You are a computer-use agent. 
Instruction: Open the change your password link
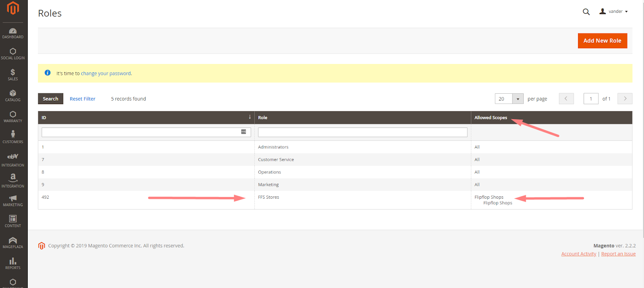tap(106, 73)
